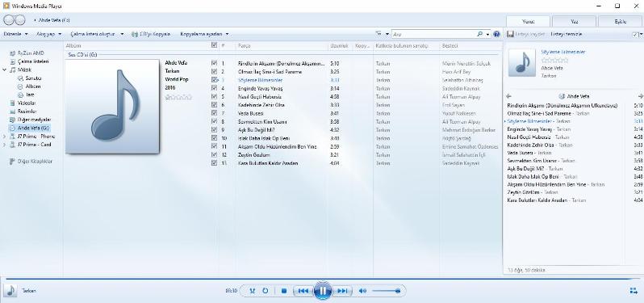This screenshot has width=644, height=303.
Task: Skip back with the previous track button
Action: 303,291
